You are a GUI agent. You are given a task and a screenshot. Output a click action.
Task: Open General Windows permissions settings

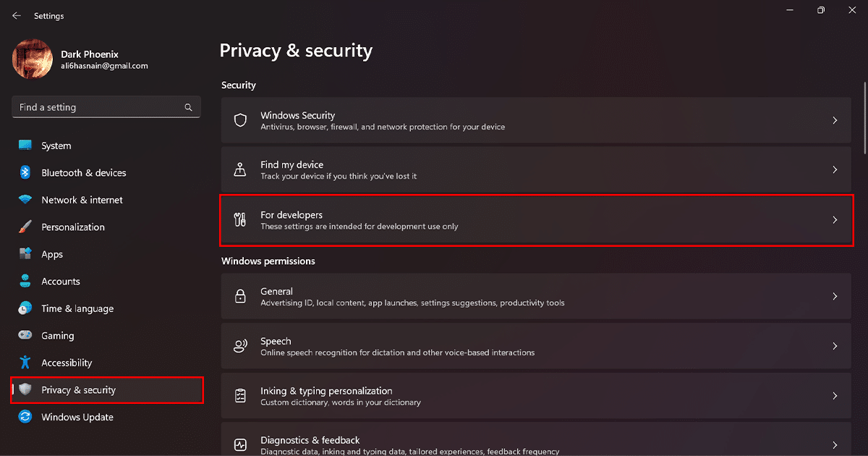click(535, 296)
